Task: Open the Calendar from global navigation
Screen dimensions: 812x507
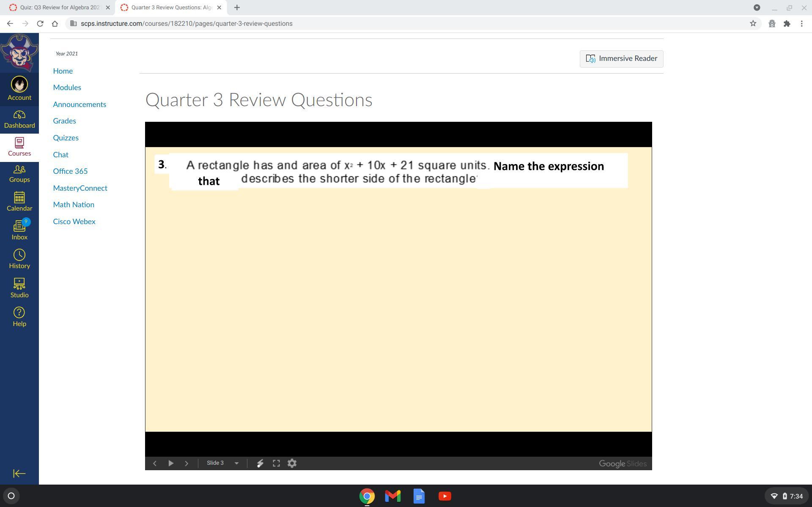Action: coord(19,201)
